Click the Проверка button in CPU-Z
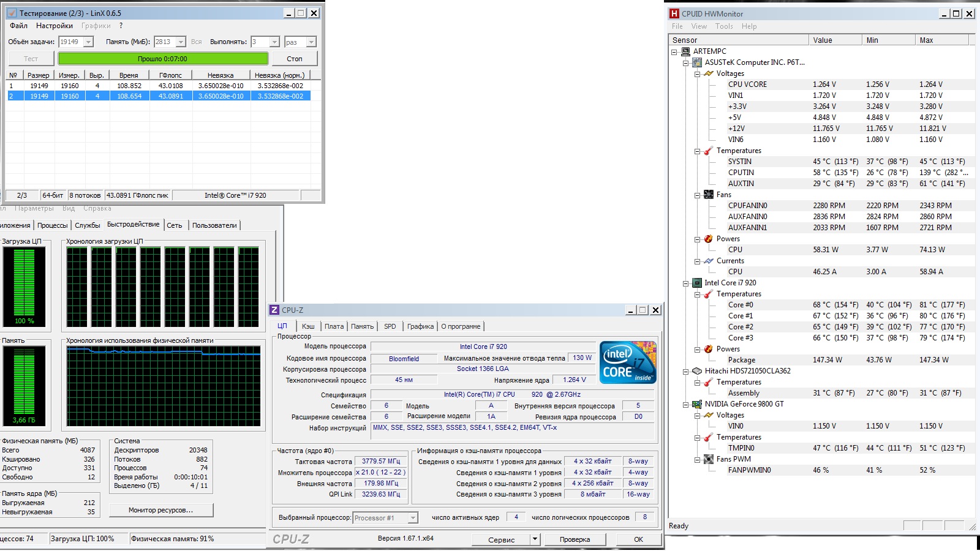The image size is (980, 551). click(x=575, y=539)
